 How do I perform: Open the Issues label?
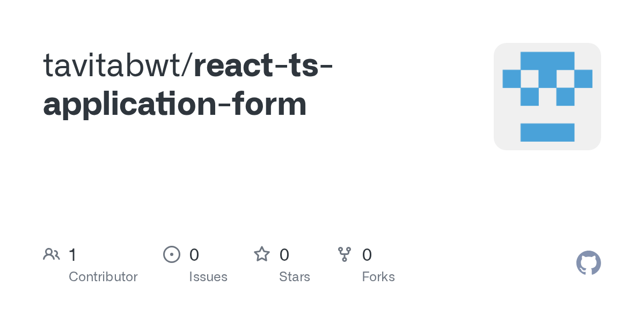208,277
